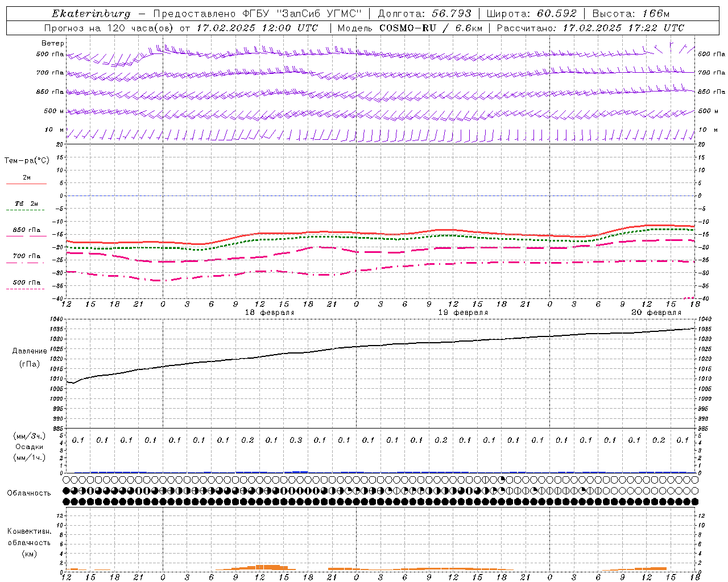This screenshot has height=582, width=728.
Task: Click the "Рассчитано: 17.02.2025 17:22 UTC" text
Action: [x=590, y=28]
